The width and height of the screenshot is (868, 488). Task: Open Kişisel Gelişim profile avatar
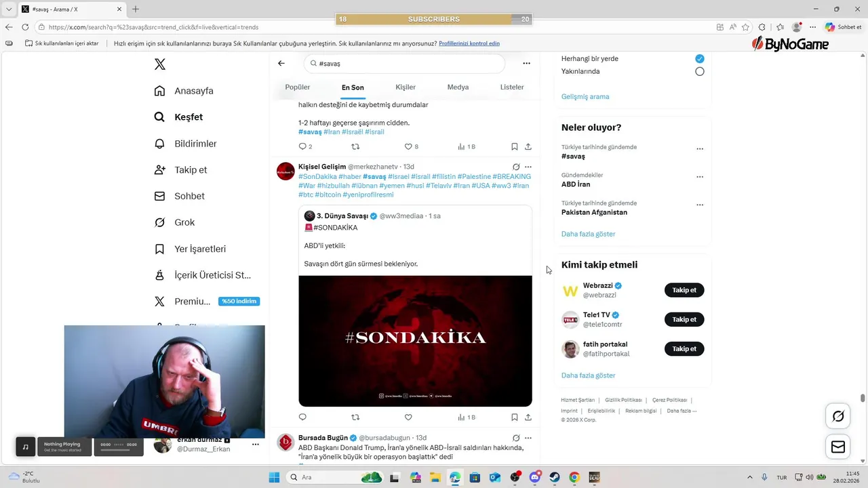tap(285, 171)
